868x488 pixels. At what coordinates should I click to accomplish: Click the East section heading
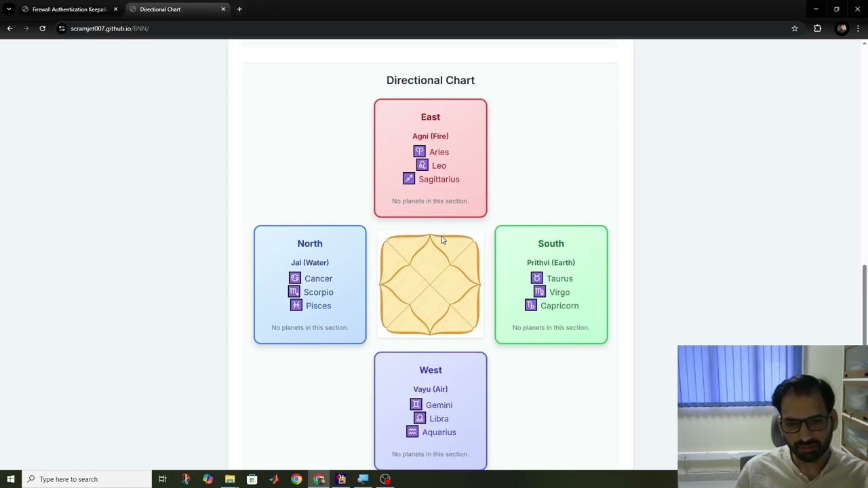coord(430,117)
